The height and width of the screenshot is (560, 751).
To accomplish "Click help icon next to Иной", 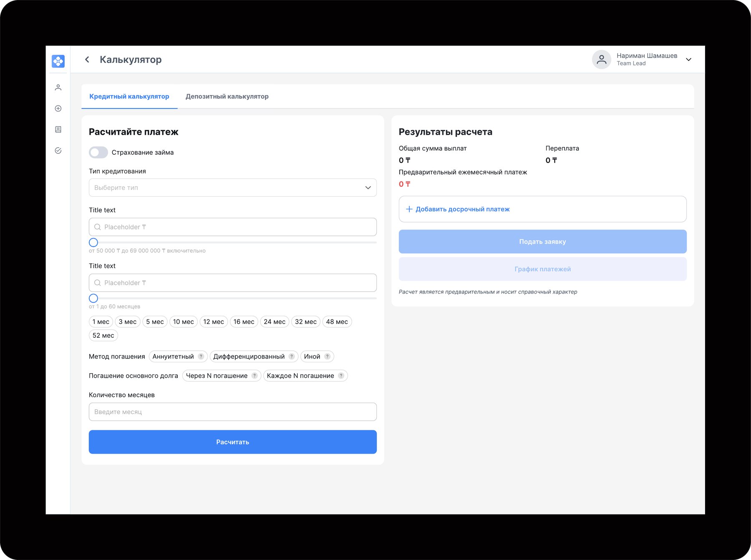I will pyautogui.click(x=327, y=357).
